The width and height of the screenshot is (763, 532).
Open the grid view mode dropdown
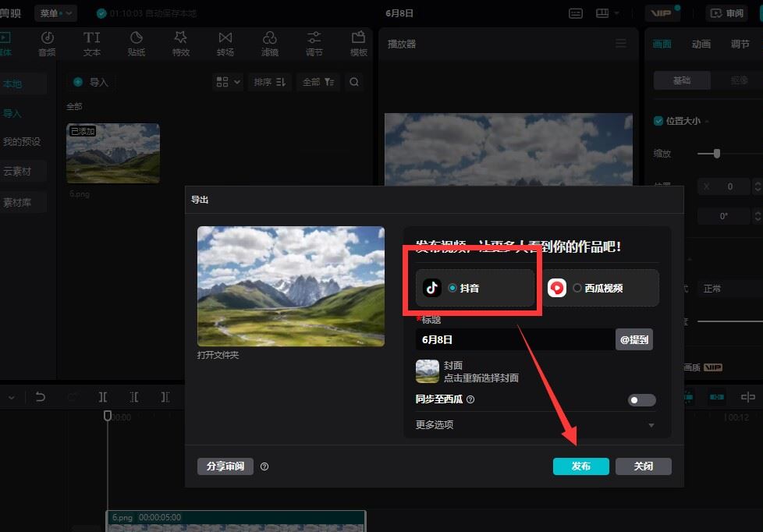(228, 82)
